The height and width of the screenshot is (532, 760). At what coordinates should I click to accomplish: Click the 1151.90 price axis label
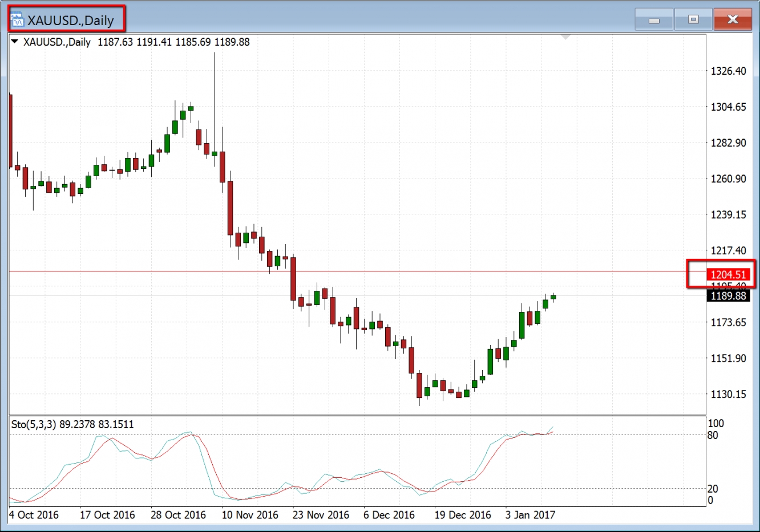(728, 359)
